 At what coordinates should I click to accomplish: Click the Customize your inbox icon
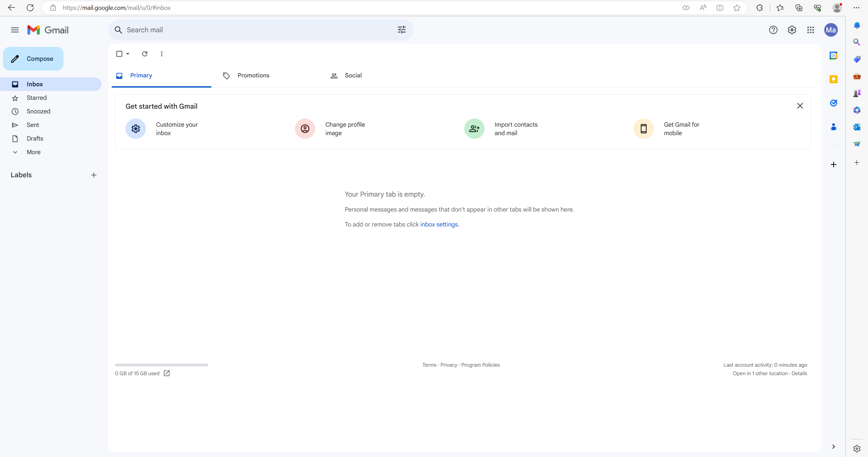pyautogui.click(x=135, y=128)
